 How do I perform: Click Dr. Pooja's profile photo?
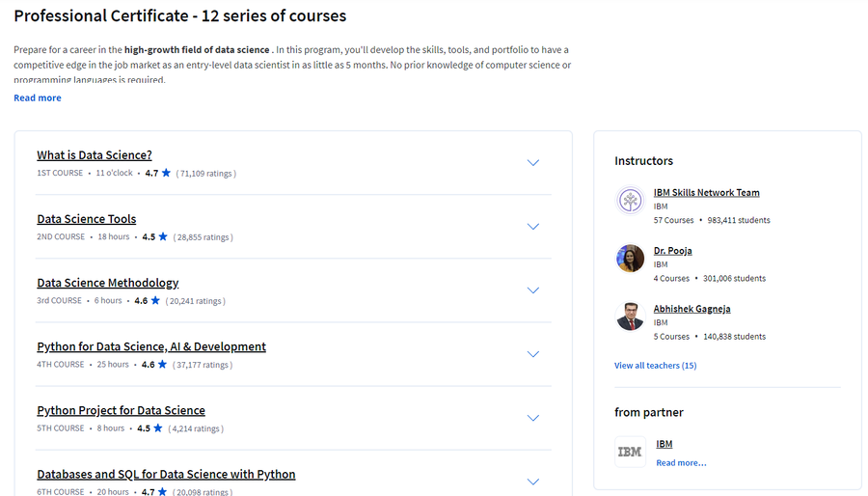630,259
